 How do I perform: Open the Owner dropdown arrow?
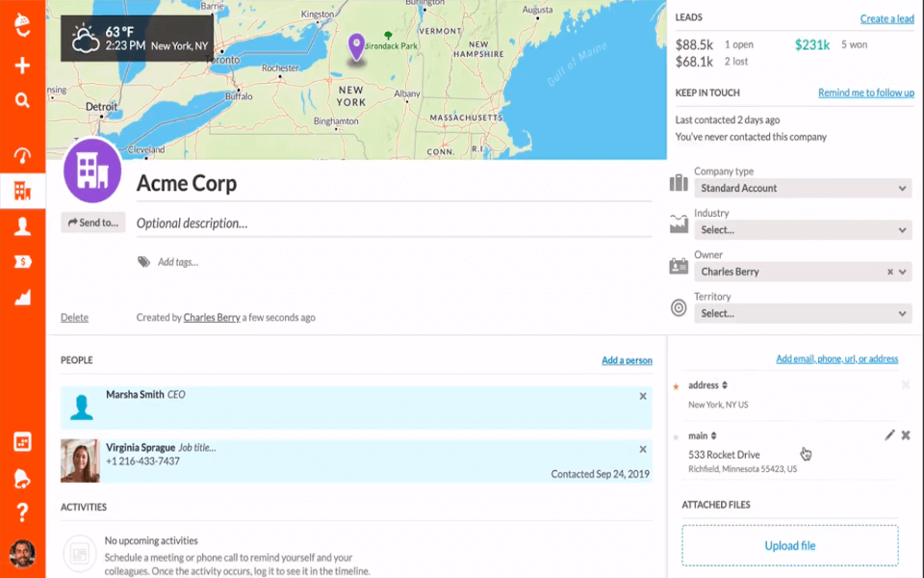tap(902, 272)
